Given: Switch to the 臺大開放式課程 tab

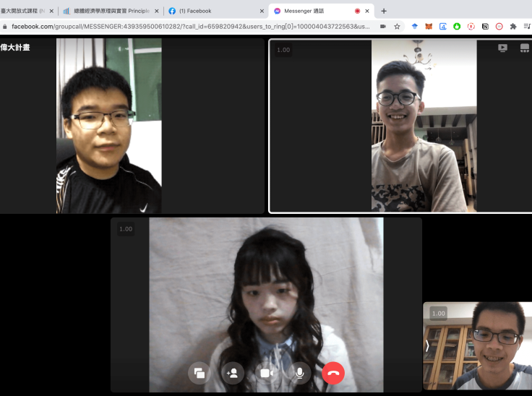Looking at the screenshot, I should [27, 11].
